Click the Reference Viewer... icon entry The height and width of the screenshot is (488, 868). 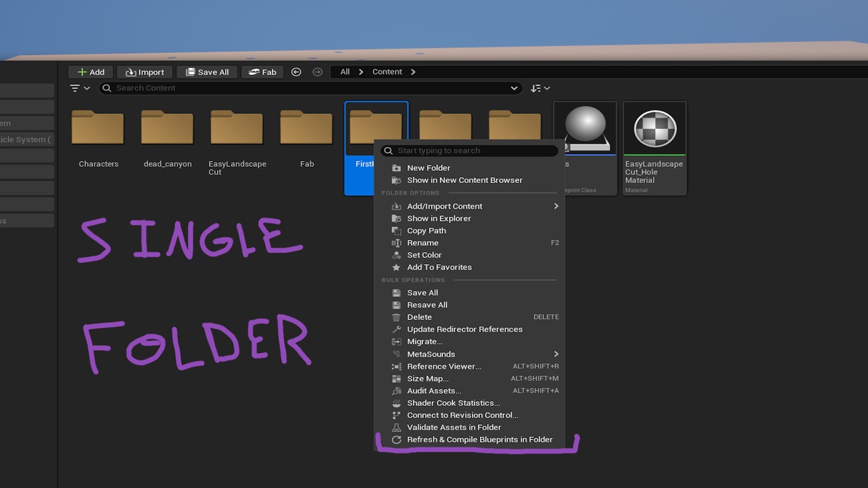(x=469, y=367)
